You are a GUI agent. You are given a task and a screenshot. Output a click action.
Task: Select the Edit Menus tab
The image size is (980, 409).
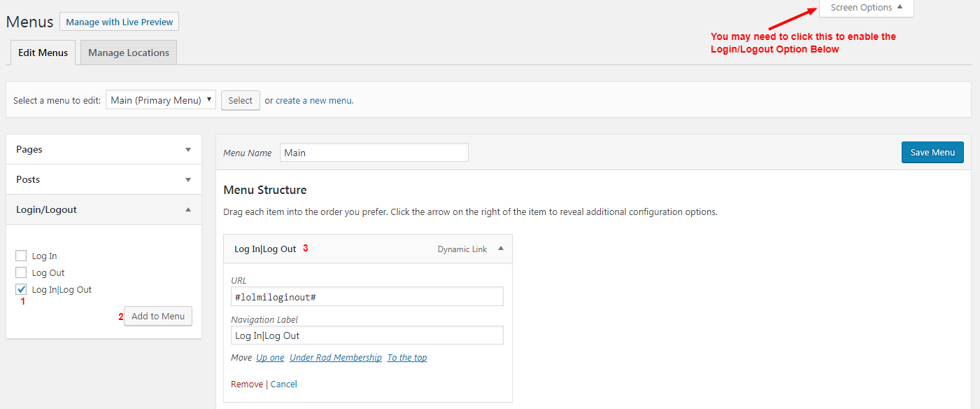(x=43, y=53)
